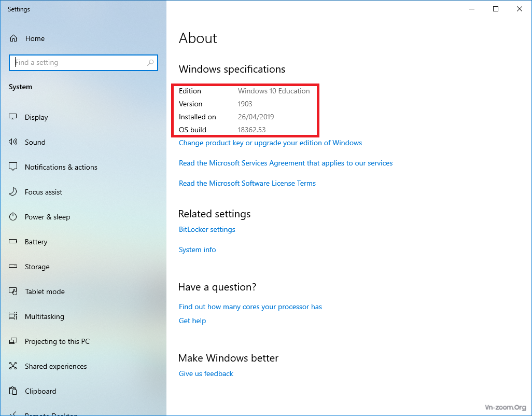Click the Find a setting search box
Screen dimensions: 532x416
(83, 63)
